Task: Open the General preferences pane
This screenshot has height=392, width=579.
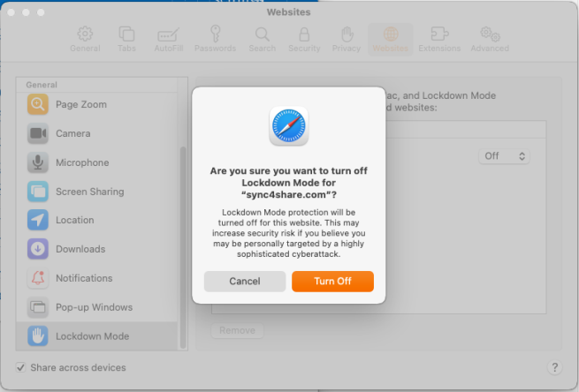Action: [85, 40]
